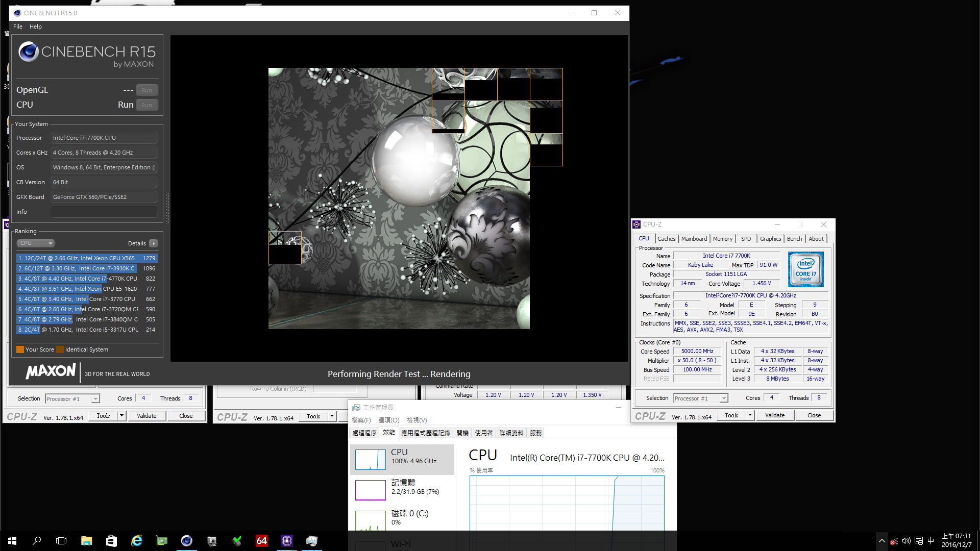This screenshot has width=980, height=551.
Task: Show hidden system tray icons
Action: click(881, 541)
